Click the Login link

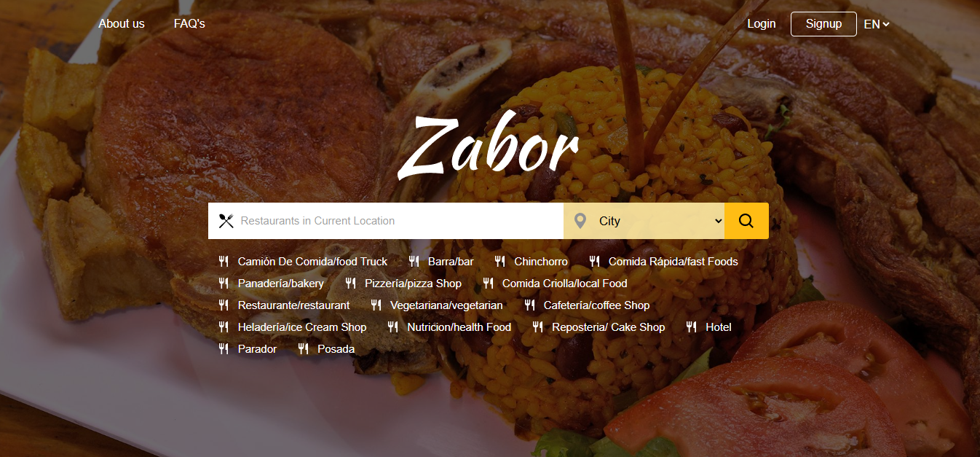[762, 23]
